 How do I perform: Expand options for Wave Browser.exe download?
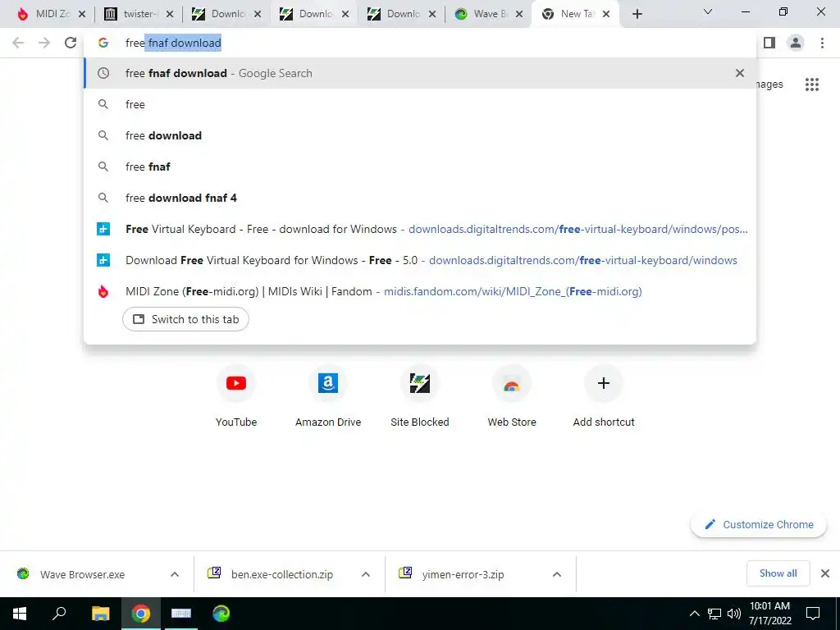click(175, 574)
